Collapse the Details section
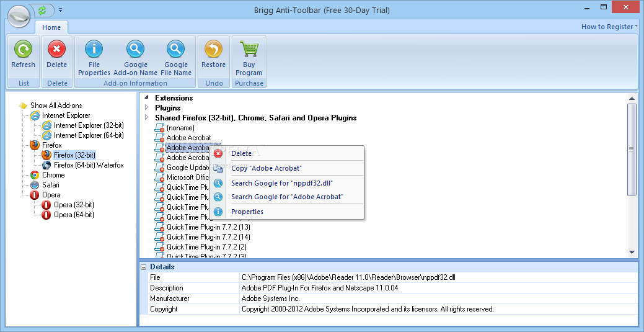The height and width of the screenshot is (332, 644). 143,267
